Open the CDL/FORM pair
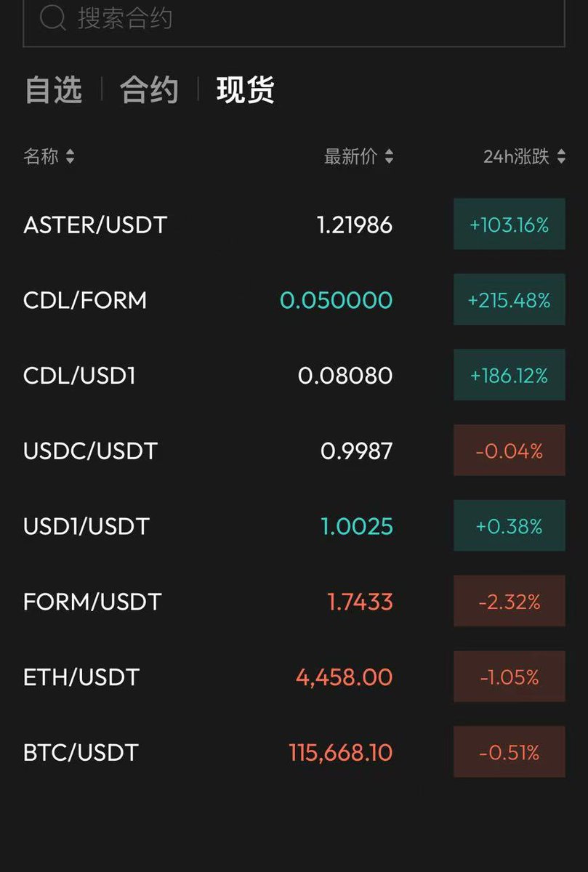The height and width of the screenshot is (872, 588). point(85,300)
